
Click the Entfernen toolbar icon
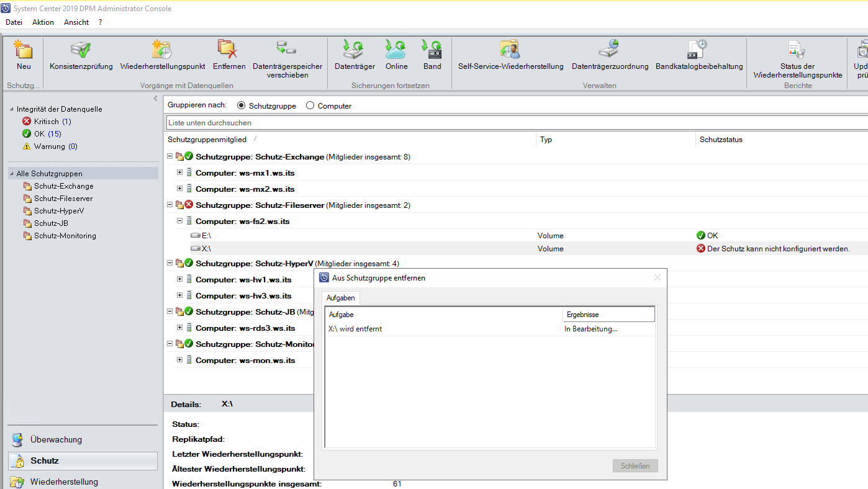coord(228,49)
